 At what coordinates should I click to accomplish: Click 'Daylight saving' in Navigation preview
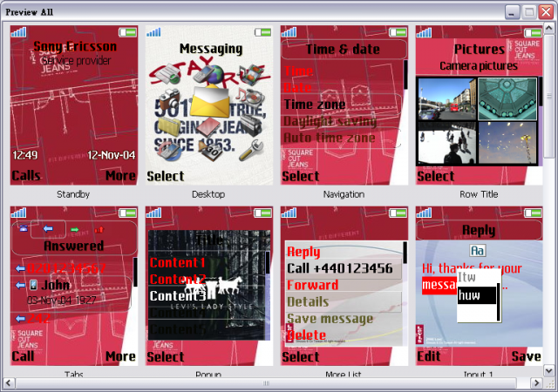click(330, 121)
